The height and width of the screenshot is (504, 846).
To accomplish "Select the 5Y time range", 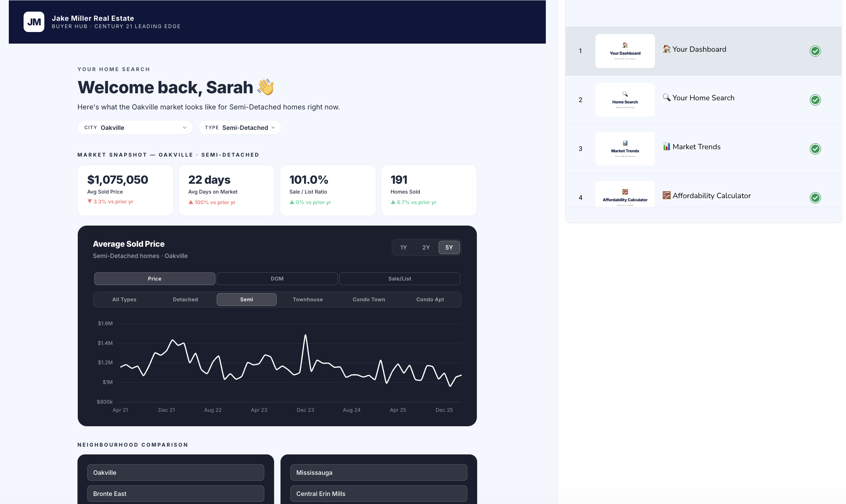I will [x=449, y=247].
